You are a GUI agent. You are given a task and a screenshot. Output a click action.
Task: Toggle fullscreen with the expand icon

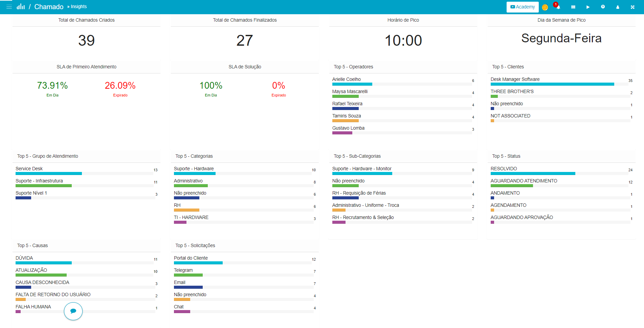632,7
